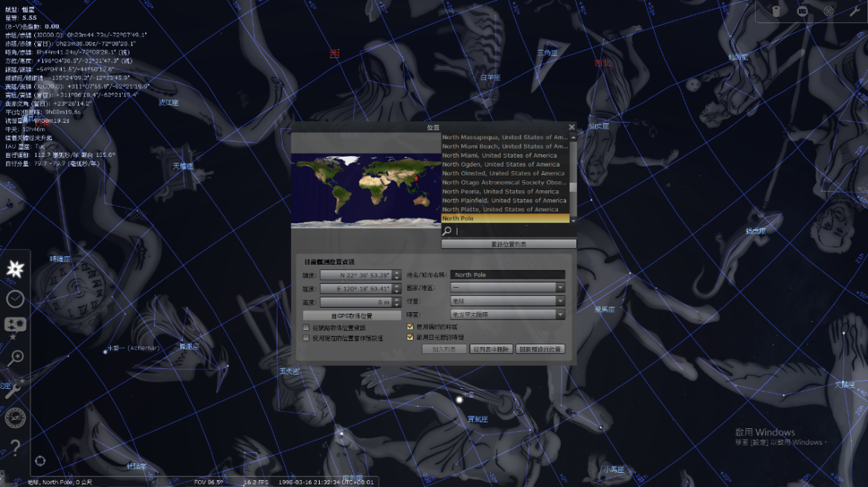Open oculars configuration wrench icon top-right
Screen dimensions: 868x487
[x=854, y=11]
